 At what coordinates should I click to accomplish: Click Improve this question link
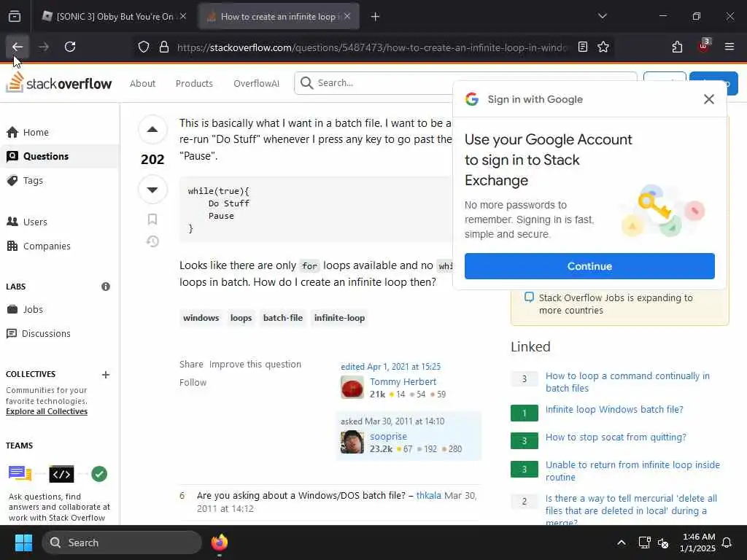255,365
